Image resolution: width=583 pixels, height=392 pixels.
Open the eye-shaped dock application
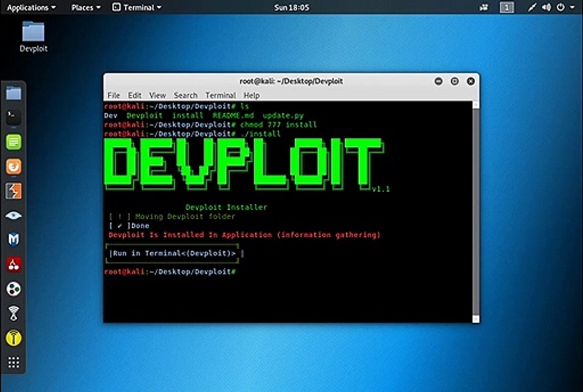(14, 216)
